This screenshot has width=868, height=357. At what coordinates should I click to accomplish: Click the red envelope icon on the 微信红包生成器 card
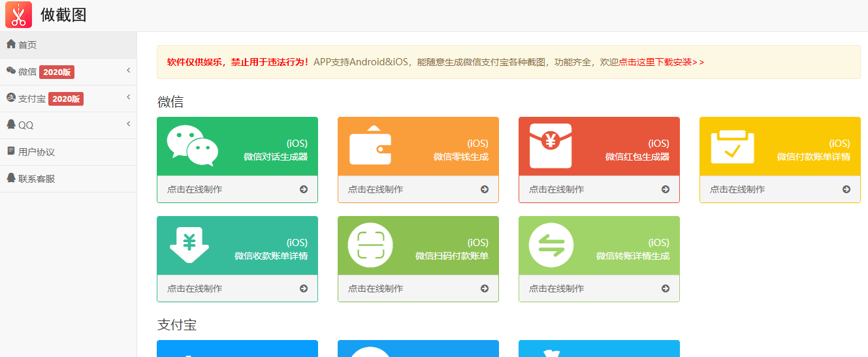[551, 146]
